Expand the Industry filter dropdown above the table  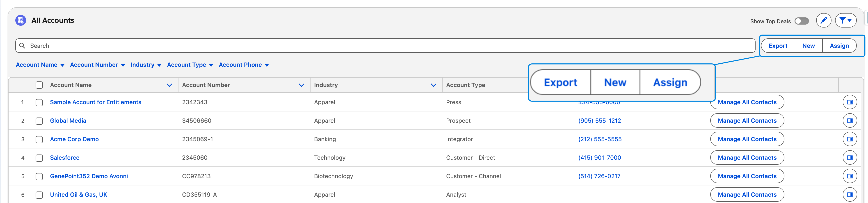pos(146,65)
